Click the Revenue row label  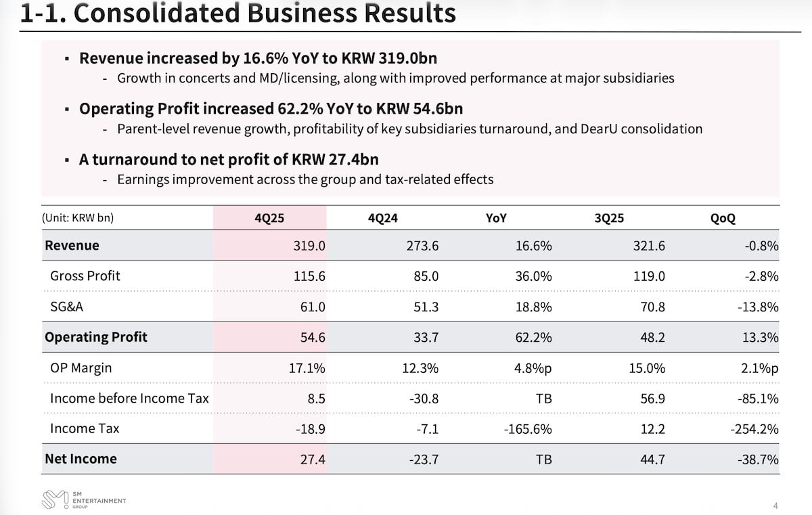tap(72, 246)
